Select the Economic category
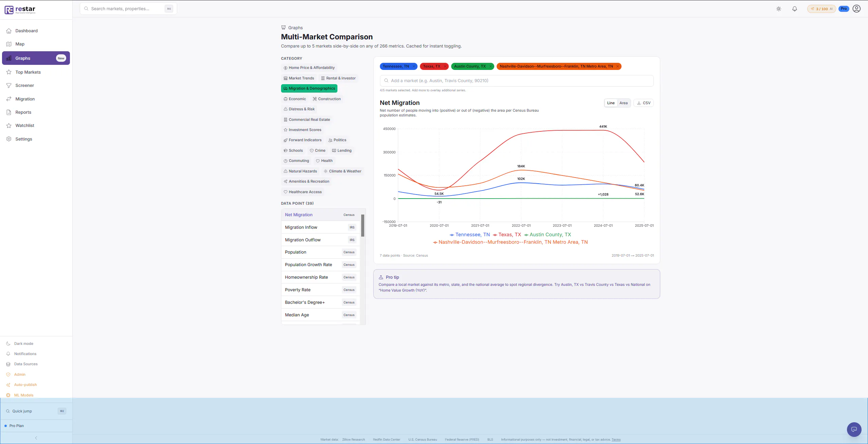The height and width of the screenshot is (444, 868). point(295,99)
